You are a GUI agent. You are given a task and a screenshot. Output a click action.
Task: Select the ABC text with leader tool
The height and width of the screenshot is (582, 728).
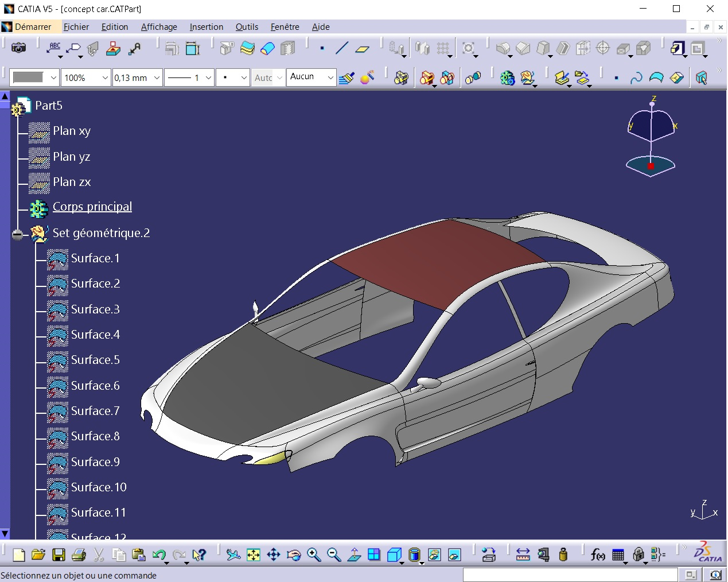click(x=54, y=48)
